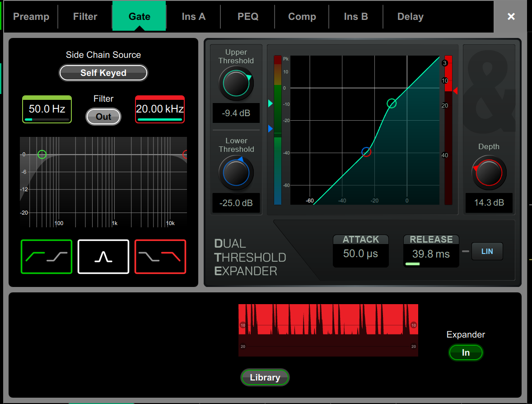Switch to the Filter tab
The image size is (532, 404).
(x=85, y=16)
